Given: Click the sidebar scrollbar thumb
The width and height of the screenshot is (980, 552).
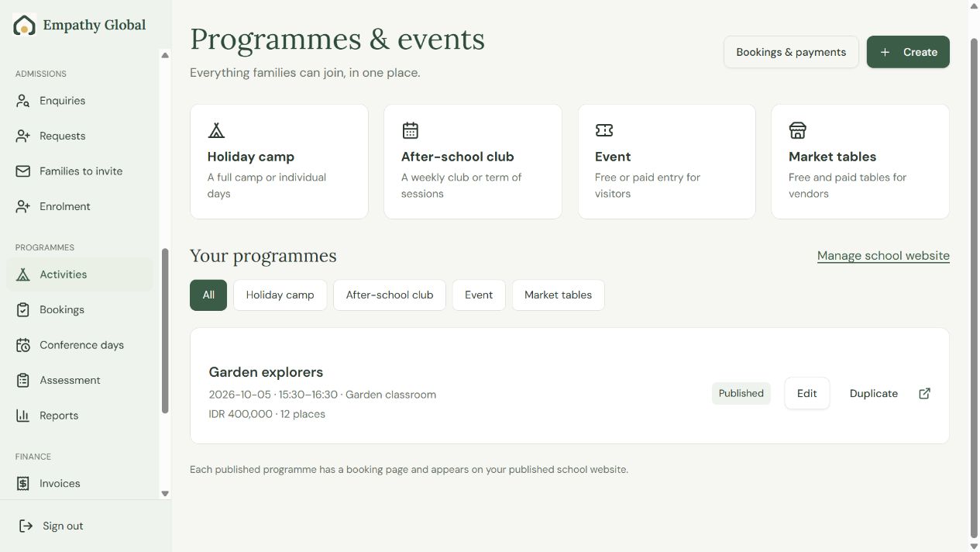Looking at the screenshot, I should click(x=165, y=331).
